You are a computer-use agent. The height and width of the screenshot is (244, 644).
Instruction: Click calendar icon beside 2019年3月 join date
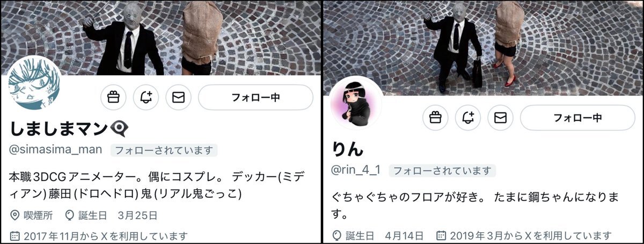tap(441, 235)
